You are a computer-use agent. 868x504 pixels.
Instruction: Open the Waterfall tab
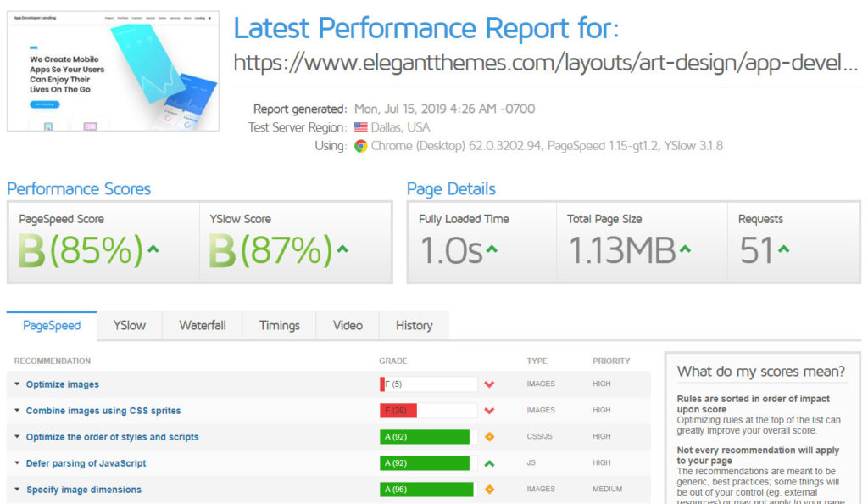pos(203,325)
